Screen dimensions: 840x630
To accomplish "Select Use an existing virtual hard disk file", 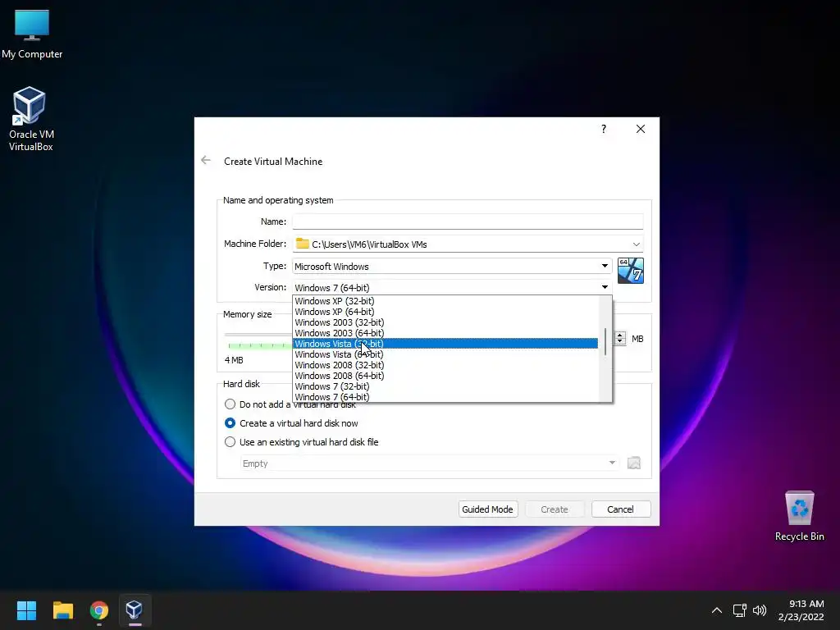I will [301, 442].
